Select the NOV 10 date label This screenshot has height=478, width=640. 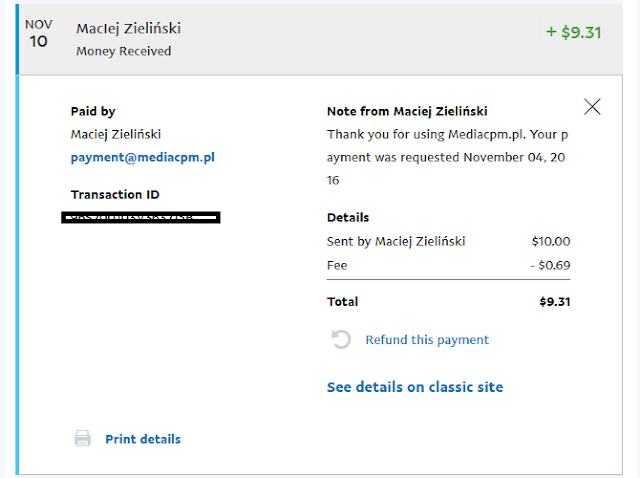(x=38, y=33)
